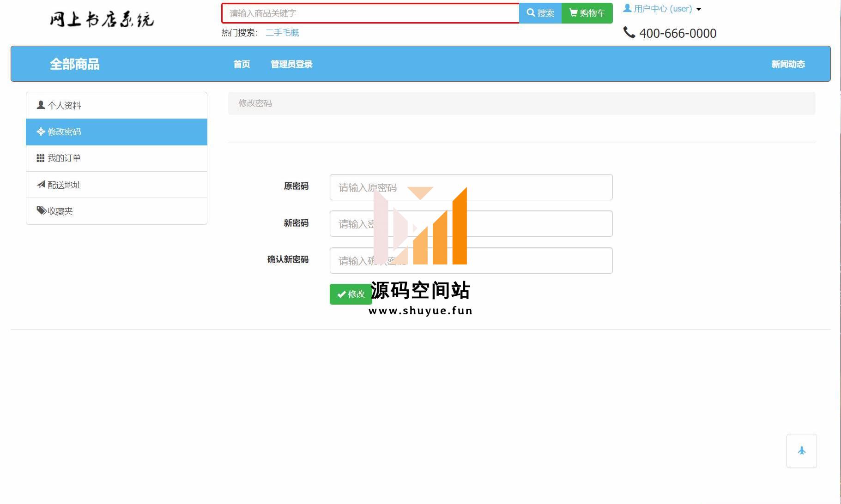The height and width of the screenshot is (504, 841).
Task: Open the 全部商品 category menu
Action: coord(74,64)
